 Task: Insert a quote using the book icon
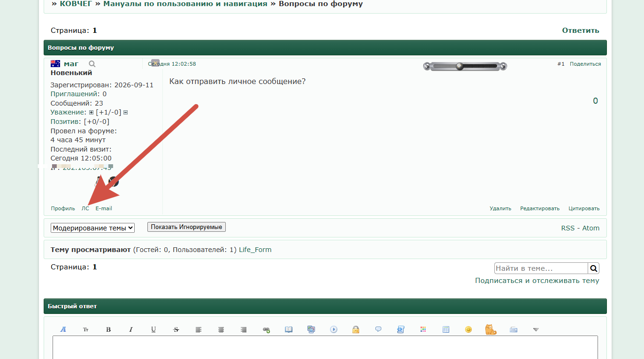289,329
